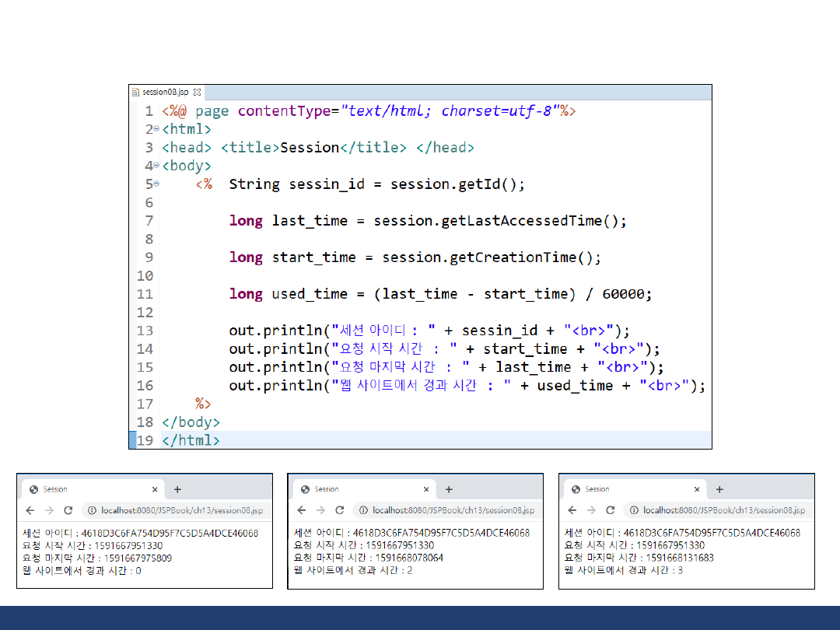Viewport: 840px width, 630px height.
Task: Click the closing html tag on line 19
Action: [191, 441]
